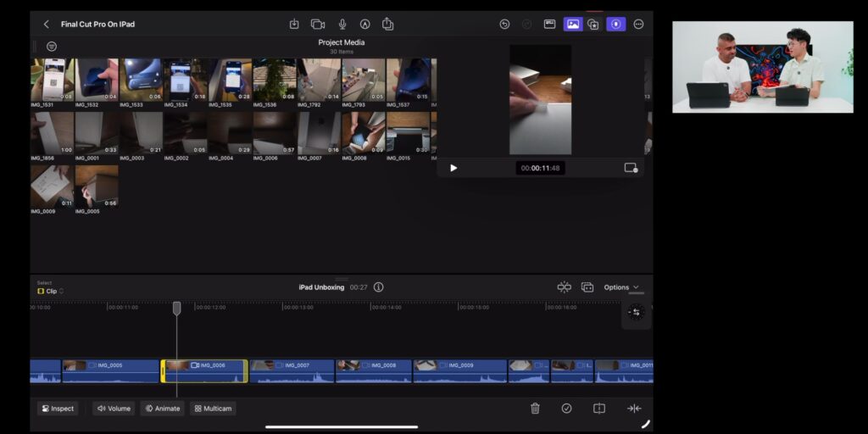This screenshot has width=868, height=434.
Task: Toggle the media browser photo button
Action: pyautogui.click(x=573, y=24)
